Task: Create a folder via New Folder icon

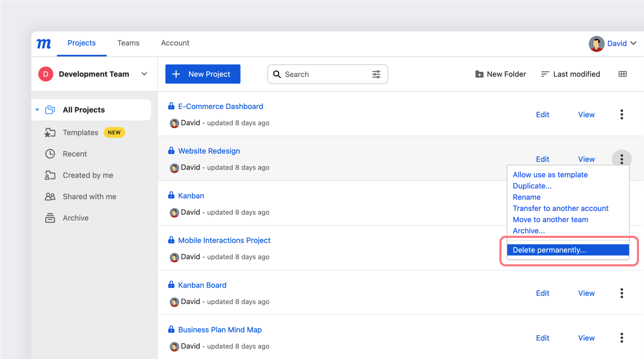Action: (x=479, y=74)
